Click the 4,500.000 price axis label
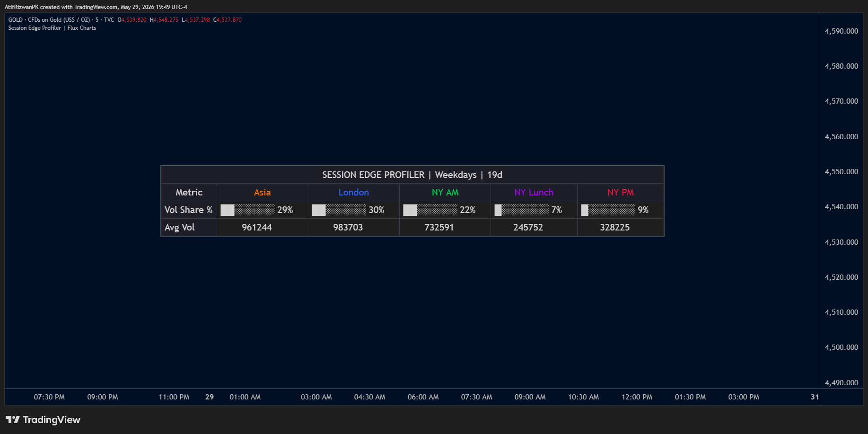 point(841,347)
